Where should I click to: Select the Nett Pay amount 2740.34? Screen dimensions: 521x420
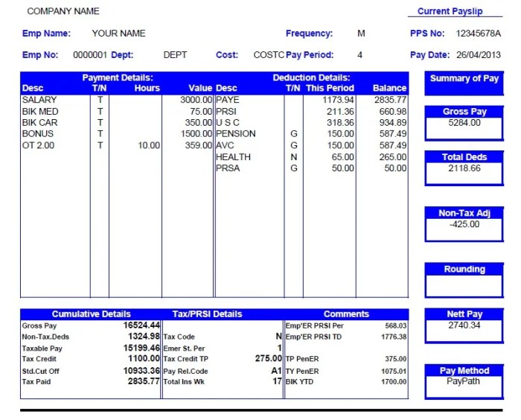[464, 325]
